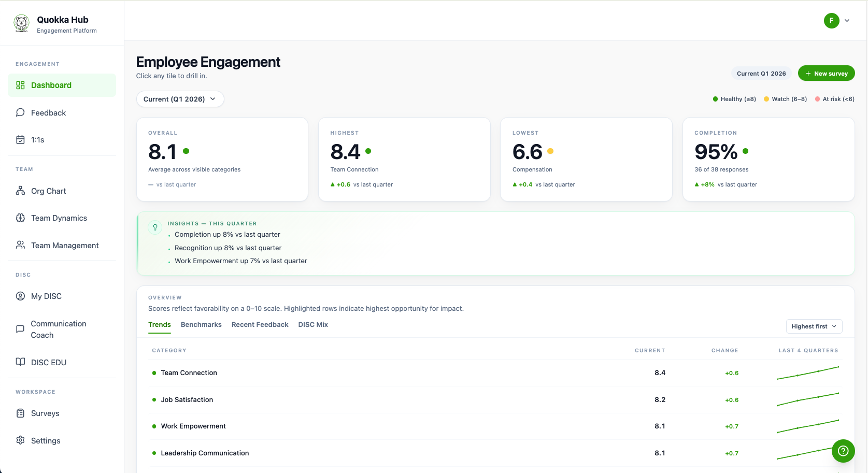Click the Settings gear icon
The width and height of the screenshot is (868, 473).
(x=20, y=440)
